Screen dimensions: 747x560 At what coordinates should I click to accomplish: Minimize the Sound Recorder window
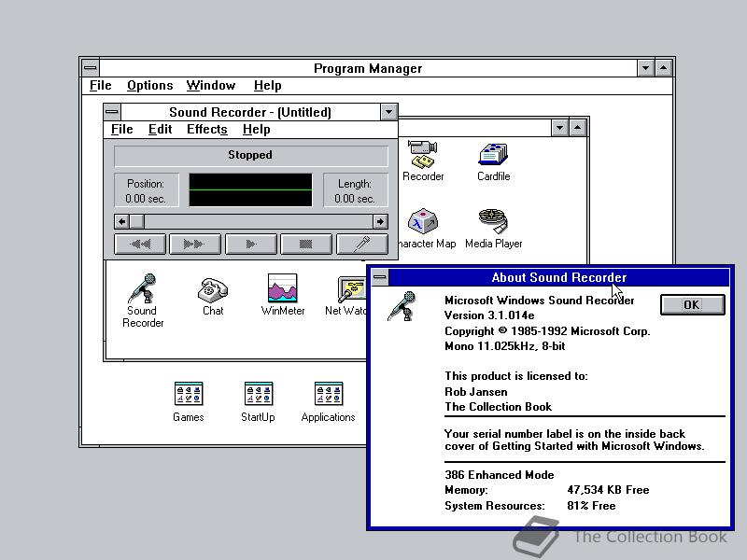388,112
